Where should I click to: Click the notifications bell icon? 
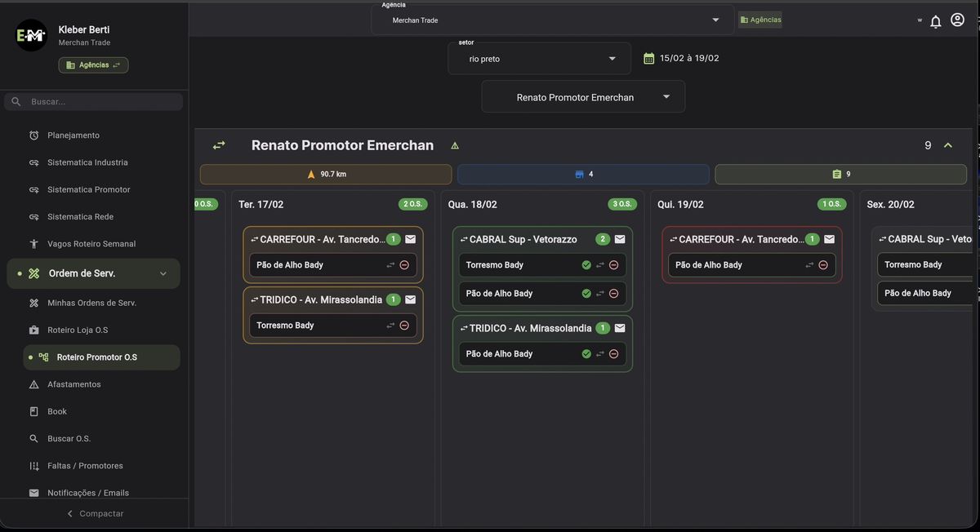[935, 21]
